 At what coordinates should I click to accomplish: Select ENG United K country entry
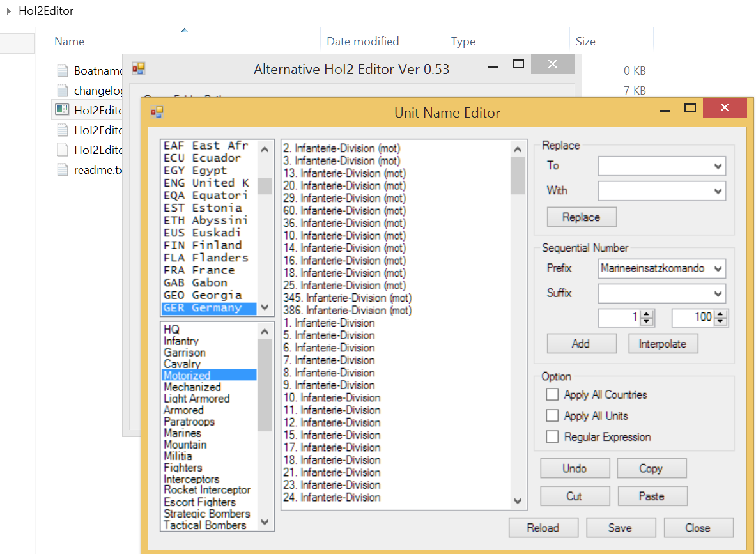point(209,183)
